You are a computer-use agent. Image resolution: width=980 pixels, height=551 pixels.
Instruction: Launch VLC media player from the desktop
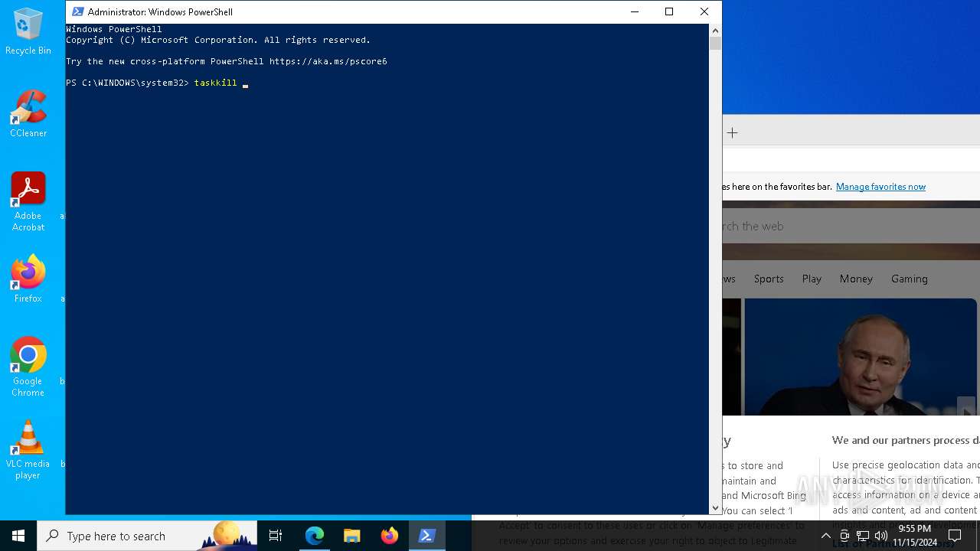[28, 450]
